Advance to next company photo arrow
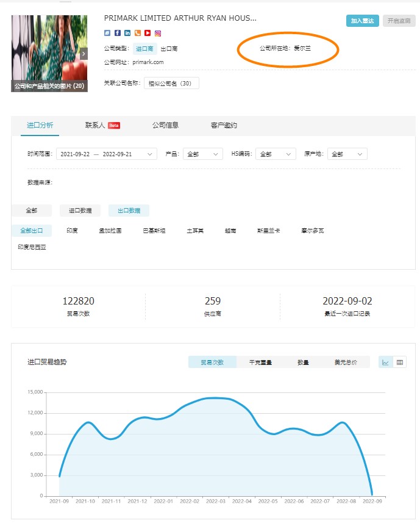Screen dimensions: 420x523 pos(84,54)
